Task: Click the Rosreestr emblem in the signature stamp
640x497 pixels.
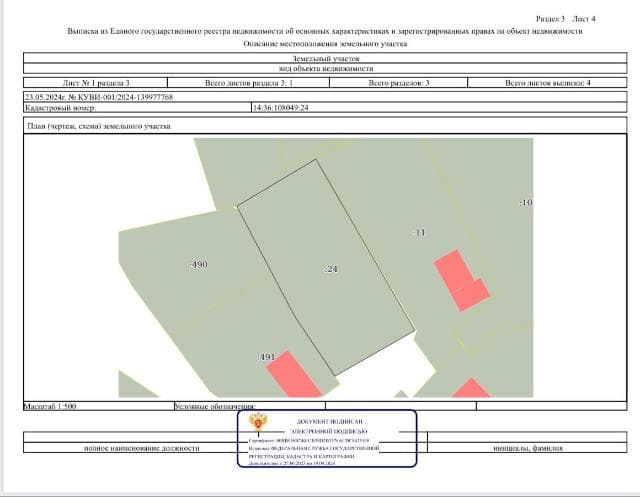Action: point(257,423)
